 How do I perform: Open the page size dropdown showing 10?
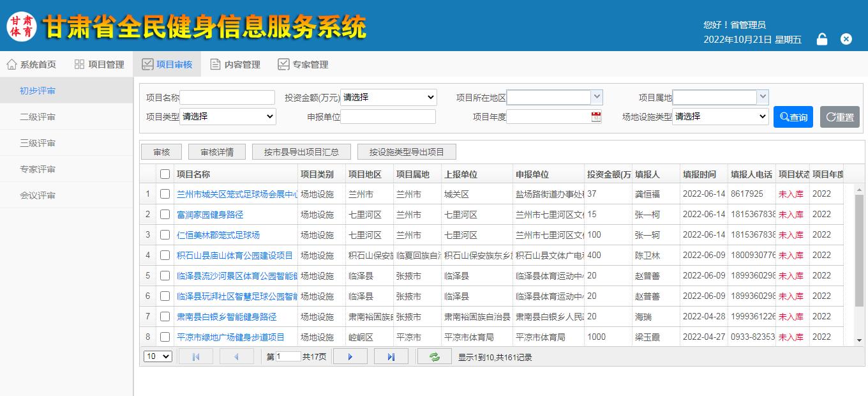[x=158, y=357]
